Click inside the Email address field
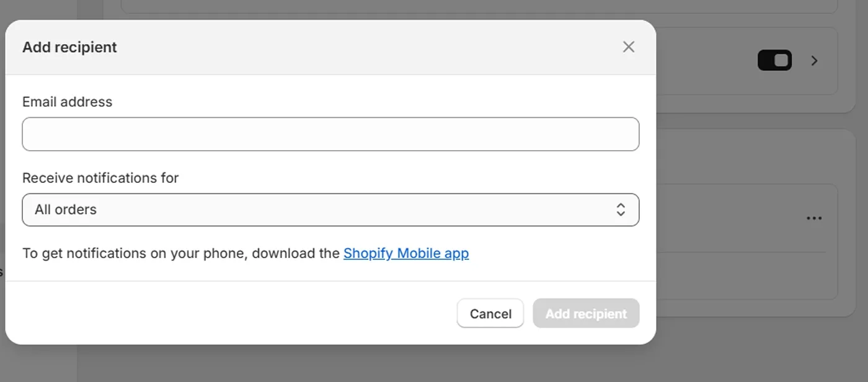 coord(330,134)
